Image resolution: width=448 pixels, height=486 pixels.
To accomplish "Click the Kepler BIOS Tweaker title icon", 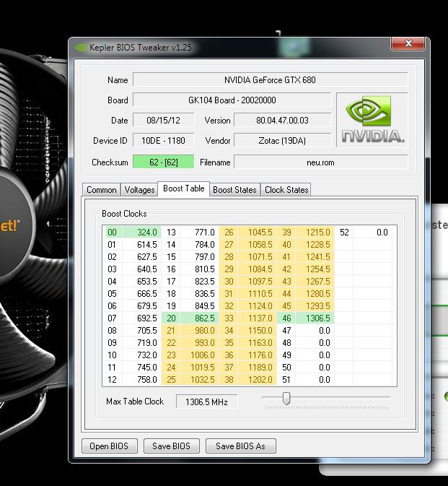I will point(80,48).
